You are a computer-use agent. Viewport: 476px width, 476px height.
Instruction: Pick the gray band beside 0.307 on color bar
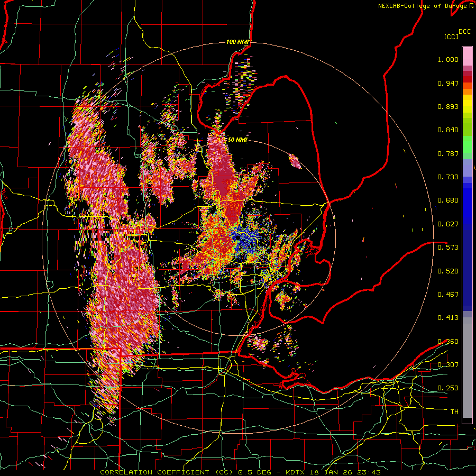point(467,368)
